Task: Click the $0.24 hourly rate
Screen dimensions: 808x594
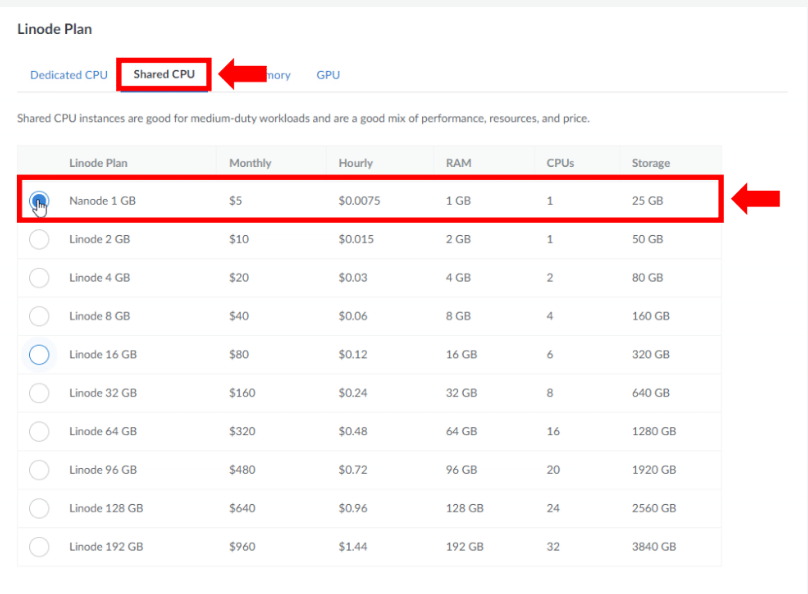Action: click(x=353, y=393)
